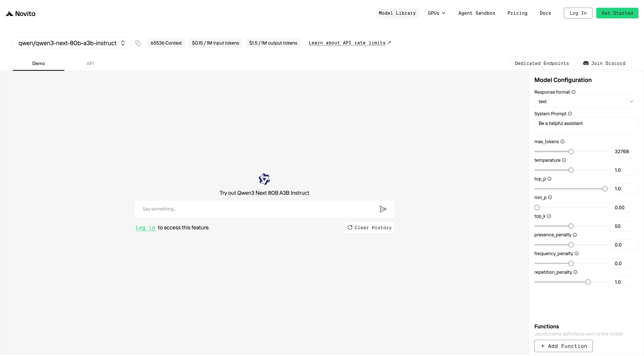Click the Log in link below the chat box

145,228
